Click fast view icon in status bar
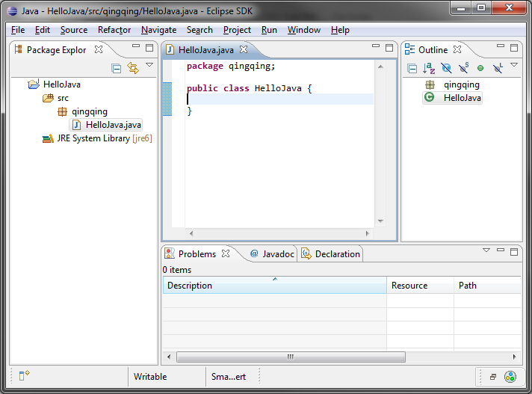The height and width of the screenshot is (394, 532). tap(24, 376)
